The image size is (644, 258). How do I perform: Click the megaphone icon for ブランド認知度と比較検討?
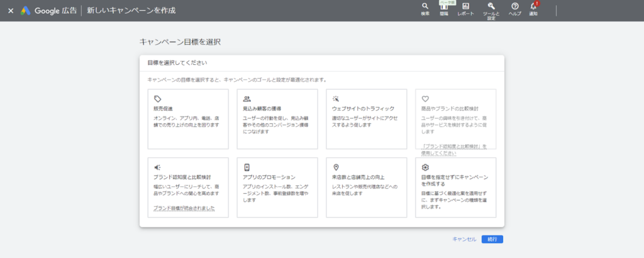pos(158,167)
